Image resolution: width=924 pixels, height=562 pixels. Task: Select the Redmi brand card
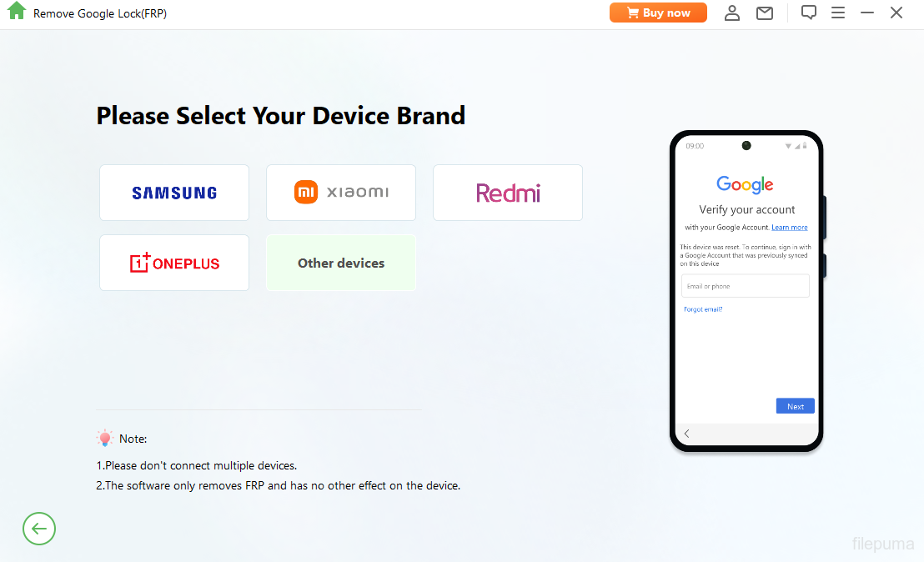pyautogui.click(x=508, y=193)
